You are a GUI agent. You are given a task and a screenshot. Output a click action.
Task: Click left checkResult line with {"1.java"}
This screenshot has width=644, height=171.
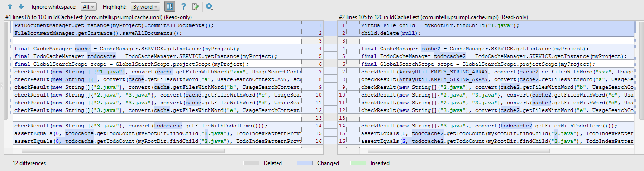(x=158, y=72)
